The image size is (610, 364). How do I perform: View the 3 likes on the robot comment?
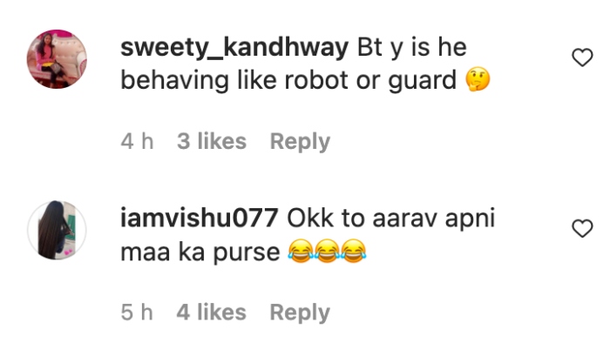pos(212,141)
